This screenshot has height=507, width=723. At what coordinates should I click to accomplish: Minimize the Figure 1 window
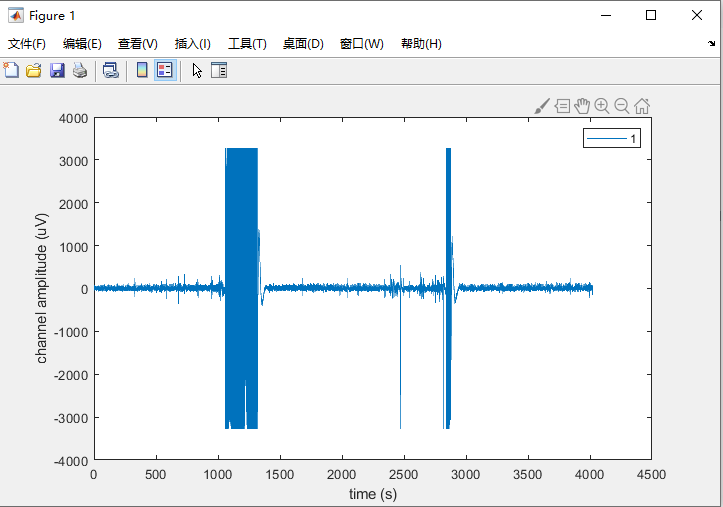[606, 15]
